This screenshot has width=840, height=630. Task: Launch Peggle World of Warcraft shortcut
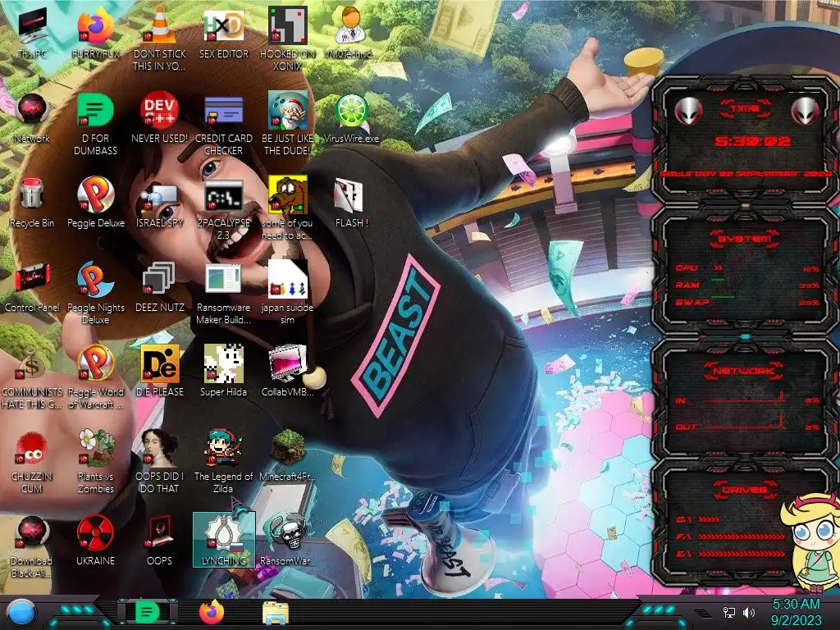(95, 377)
